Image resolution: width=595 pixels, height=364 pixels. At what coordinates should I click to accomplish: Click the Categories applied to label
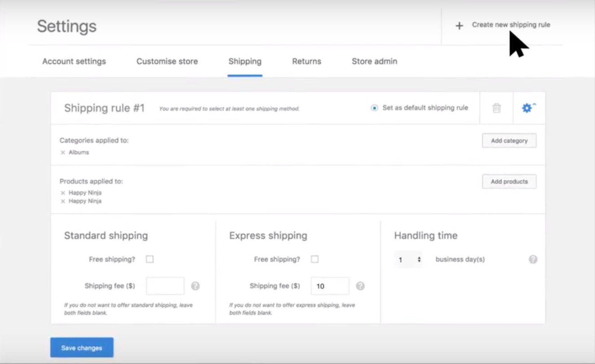click(x=94, y=140)
